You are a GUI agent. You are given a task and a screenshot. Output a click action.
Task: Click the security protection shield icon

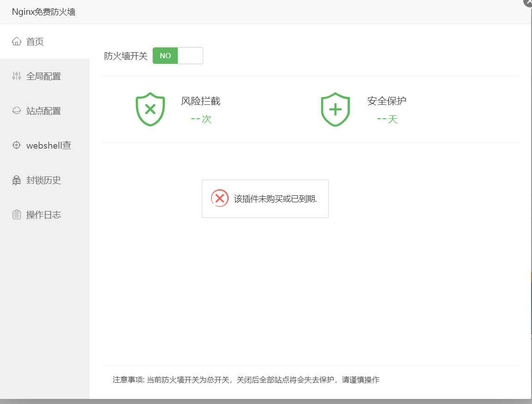336,109
